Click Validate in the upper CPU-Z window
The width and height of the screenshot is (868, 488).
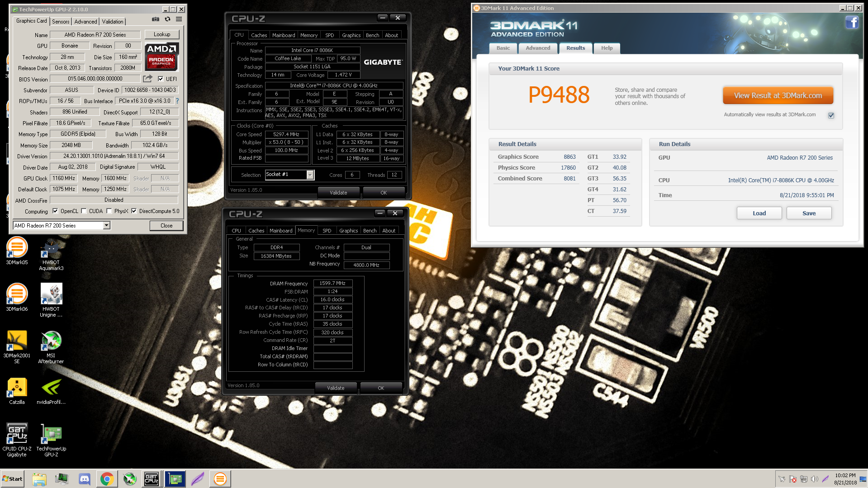coord(338,193)
